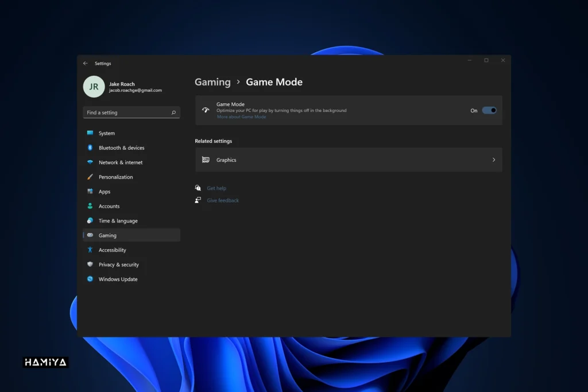The image size is (588, 392).
Task: Click the Find a setting search box
Action: [127, 112]
